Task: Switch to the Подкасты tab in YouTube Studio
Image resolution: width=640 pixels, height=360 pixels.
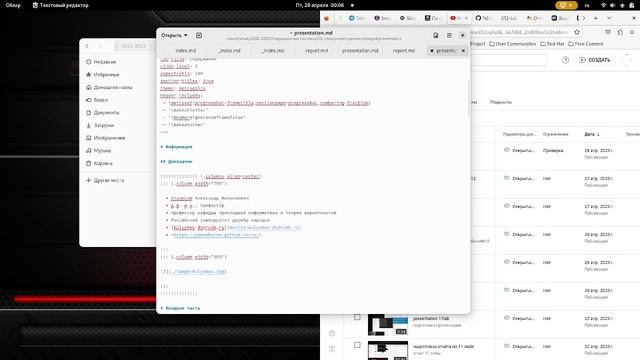Action: coord(500,102)
